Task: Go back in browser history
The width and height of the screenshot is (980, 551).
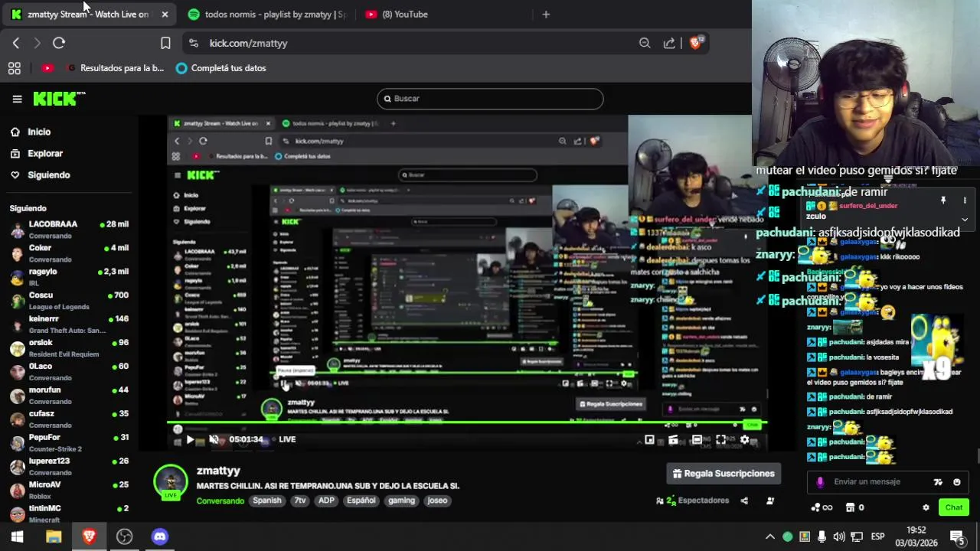Action: 16,44
